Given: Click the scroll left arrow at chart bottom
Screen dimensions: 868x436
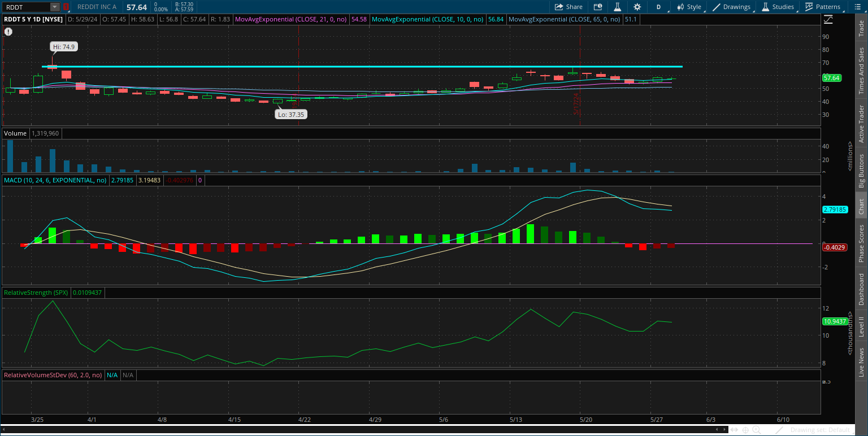Looking at the screenshot, I should coord(717,430).
